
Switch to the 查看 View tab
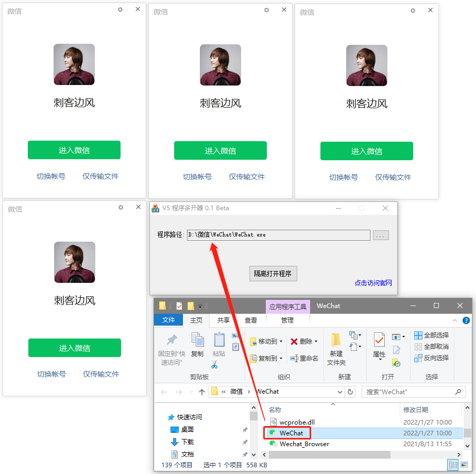pos(251,320)
